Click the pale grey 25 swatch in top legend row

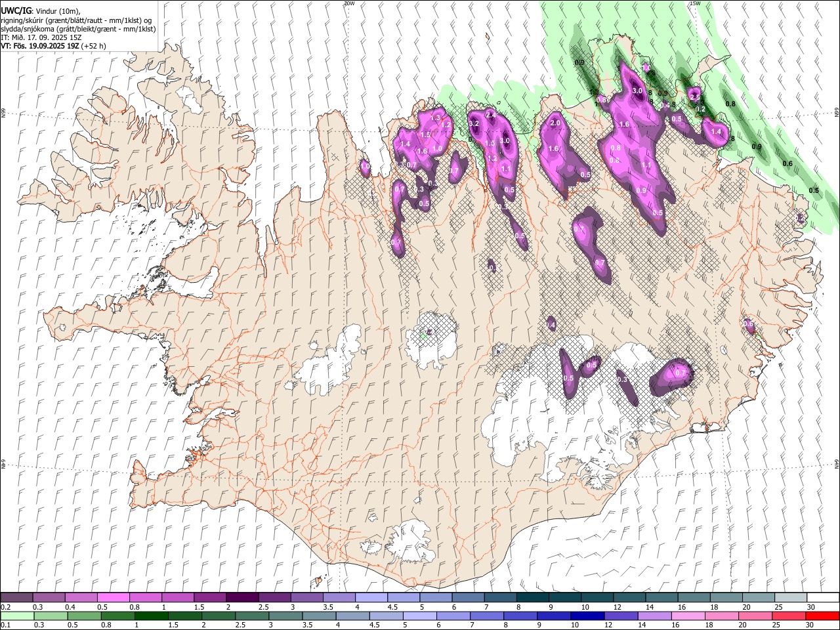790,598
